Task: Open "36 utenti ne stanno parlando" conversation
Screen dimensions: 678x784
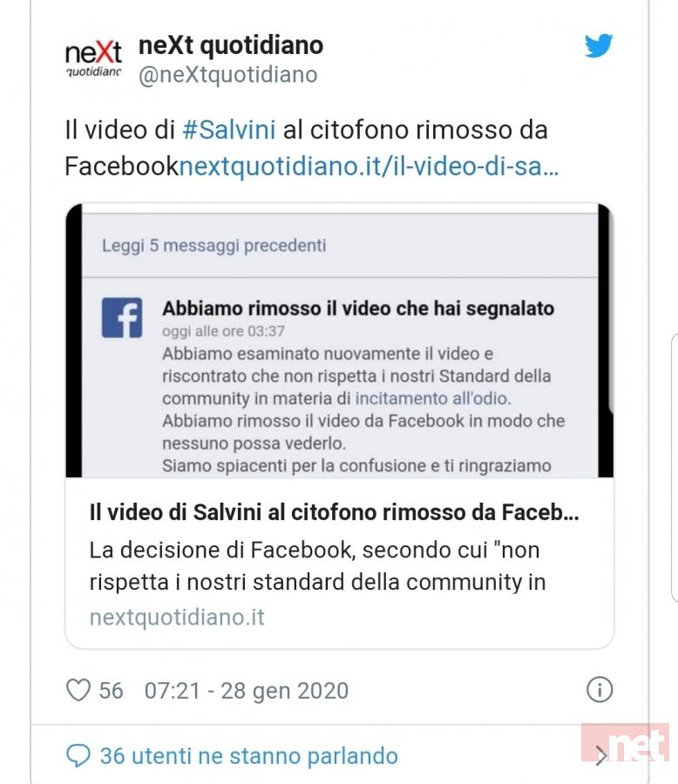Action: (x=248, y=755)
